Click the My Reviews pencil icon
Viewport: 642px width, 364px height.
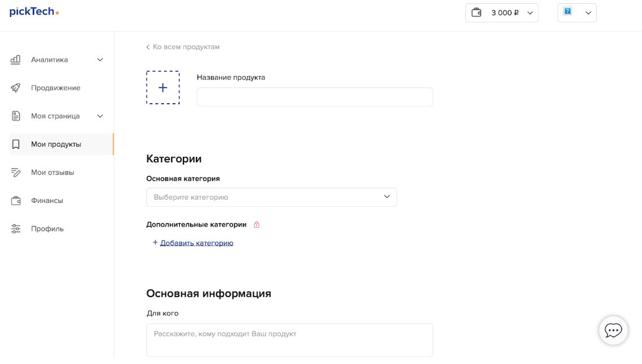pyautogui.click(x=16, y=172)
